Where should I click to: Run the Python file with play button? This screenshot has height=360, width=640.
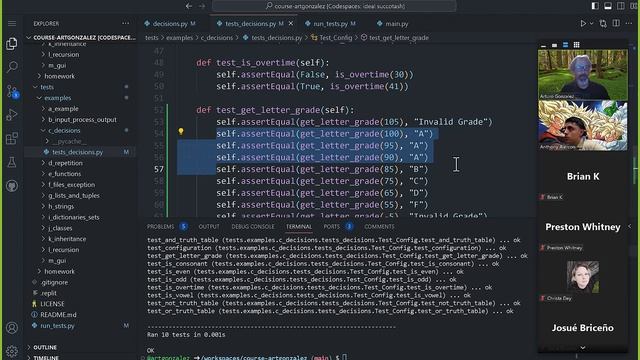(x=583, y=23)
